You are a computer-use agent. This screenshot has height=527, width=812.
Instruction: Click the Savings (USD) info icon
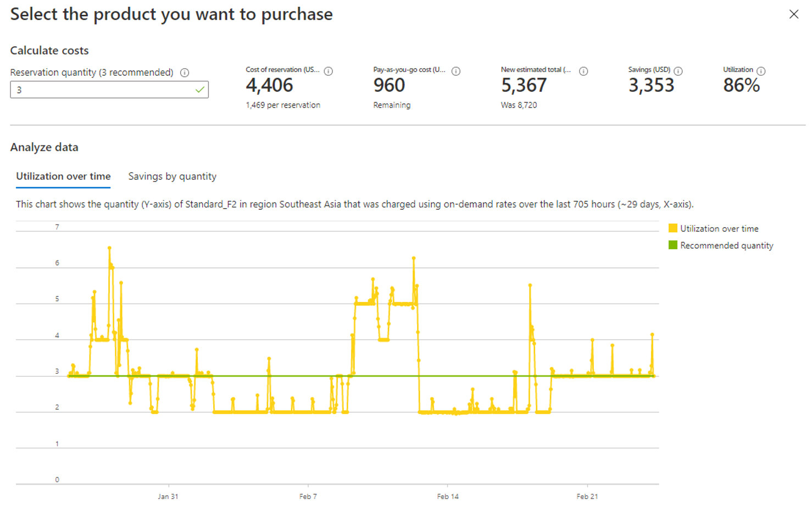click(678, 71)
